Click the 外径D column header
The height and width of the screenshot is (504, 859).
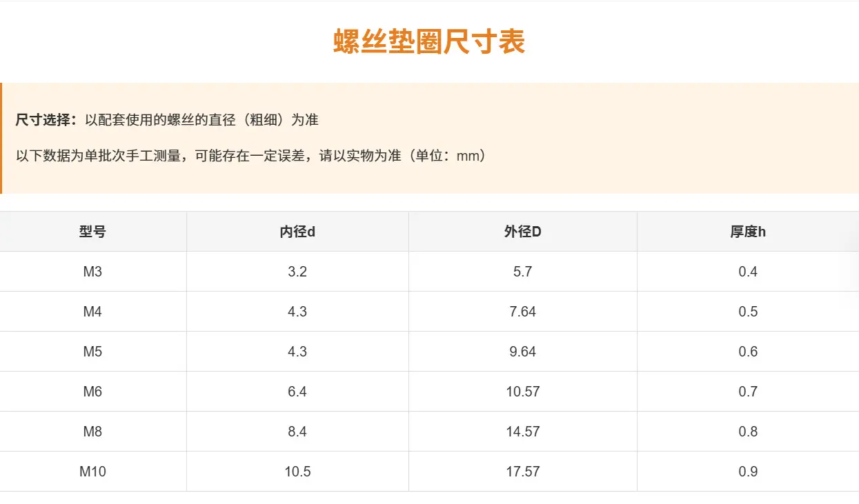click(x=523, y=232)
